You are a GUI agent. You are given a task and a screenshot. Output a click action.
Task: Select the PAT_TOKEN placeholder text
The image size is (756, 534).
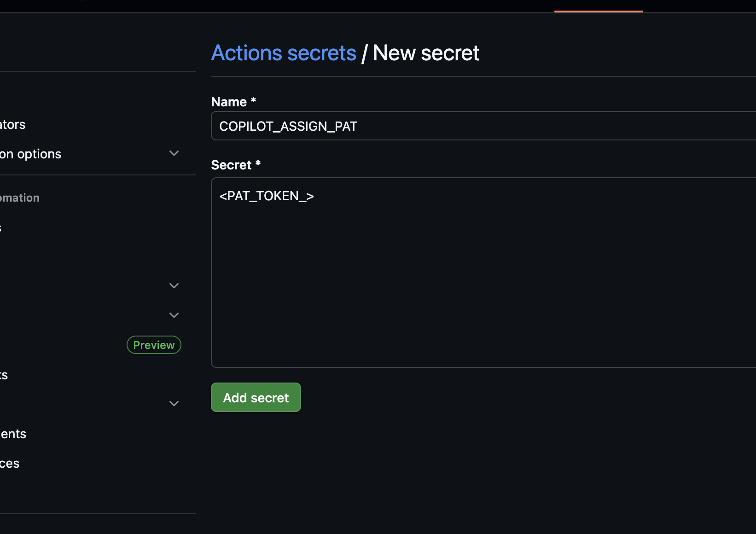pyautogui.click(x=266, y=196)
